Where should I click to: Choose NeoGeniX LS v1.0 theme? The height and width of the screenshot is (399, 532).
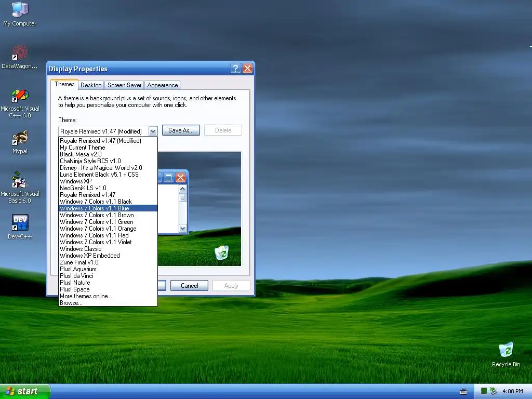[108, 188]
